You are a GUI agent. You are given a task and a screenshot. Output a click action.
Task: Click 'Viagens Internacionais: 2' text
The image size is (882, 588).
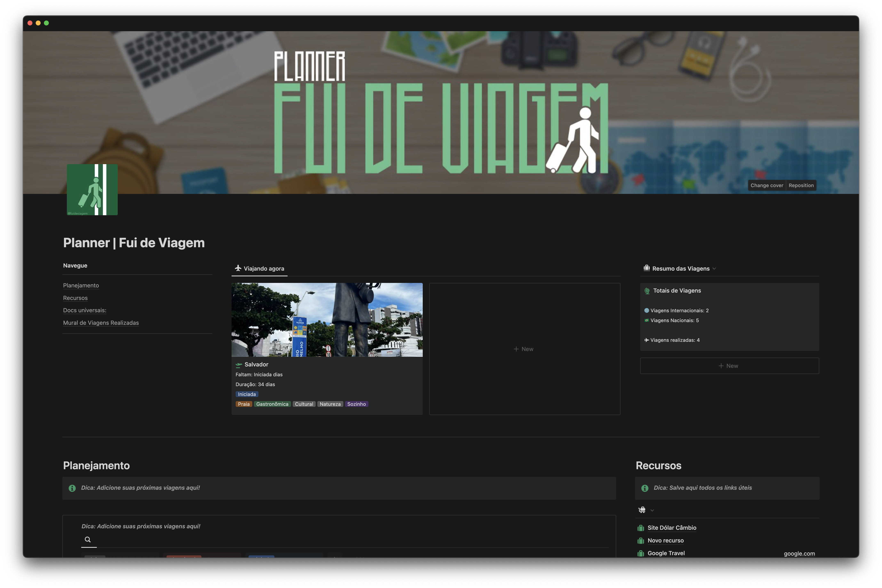click(x=679, y=310)
